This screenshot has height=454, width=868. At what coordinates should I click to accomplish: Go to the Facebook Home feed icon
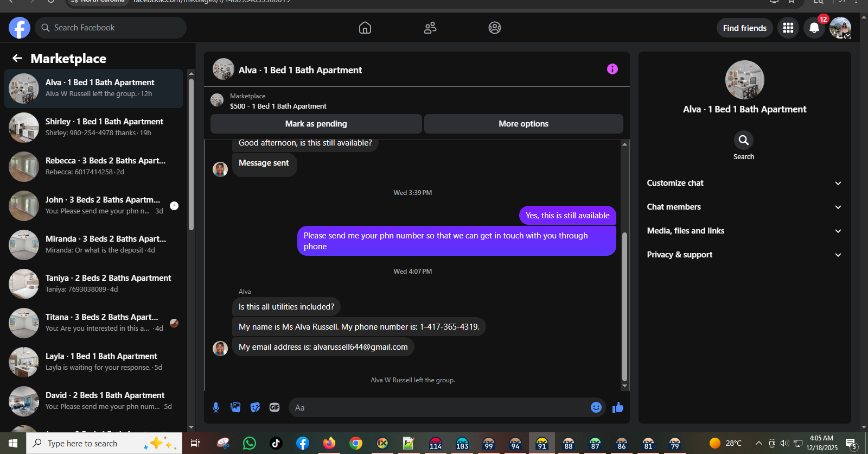point(365,28)
